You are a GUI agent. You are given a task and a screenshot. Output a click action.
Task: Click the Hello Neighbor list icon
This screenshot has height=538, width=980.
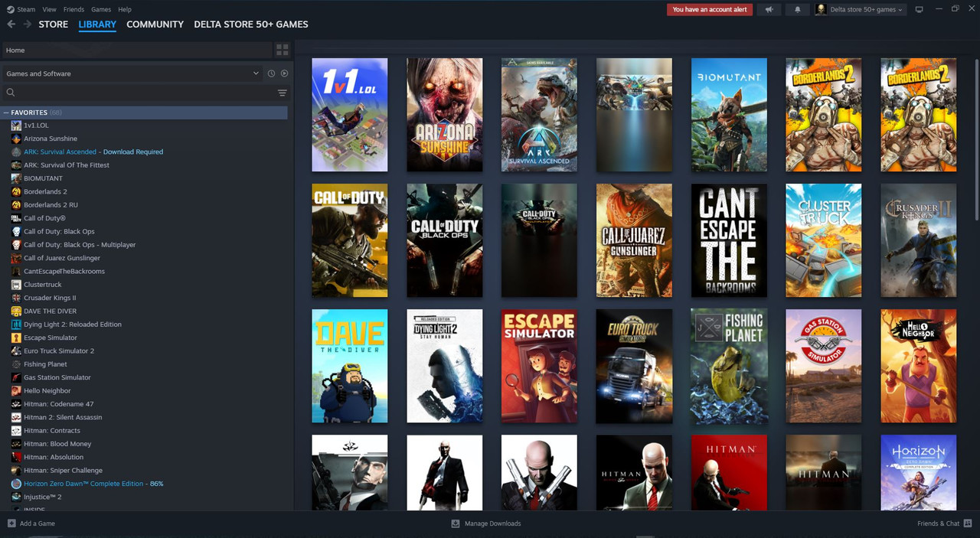[16, 390]
